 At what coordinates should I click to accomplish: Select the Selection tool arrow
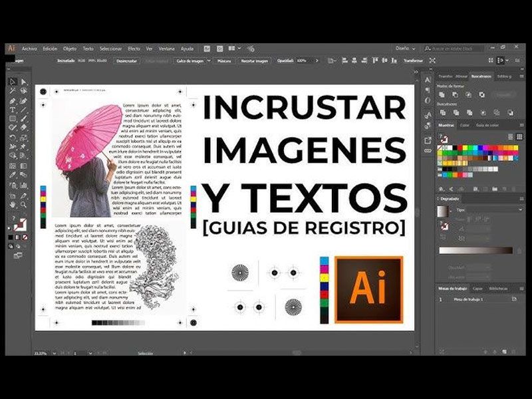click(13, 81)
